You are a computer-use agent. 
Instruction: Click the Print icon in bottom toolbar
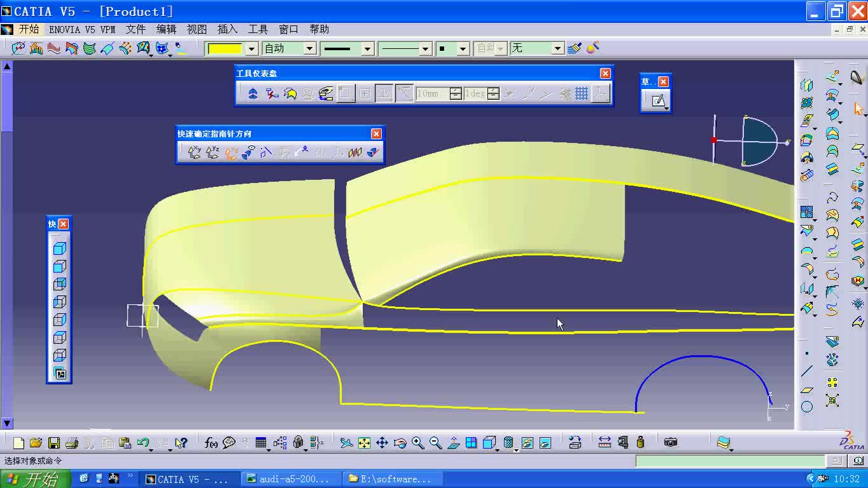72,443
